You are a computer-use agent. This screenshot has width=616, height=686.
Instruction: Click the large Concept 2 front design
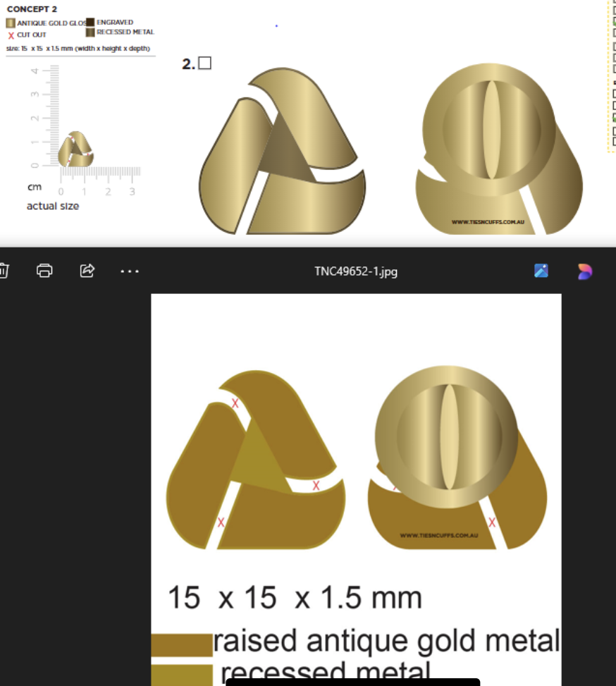pyautogui.click(x=283, y=152)
